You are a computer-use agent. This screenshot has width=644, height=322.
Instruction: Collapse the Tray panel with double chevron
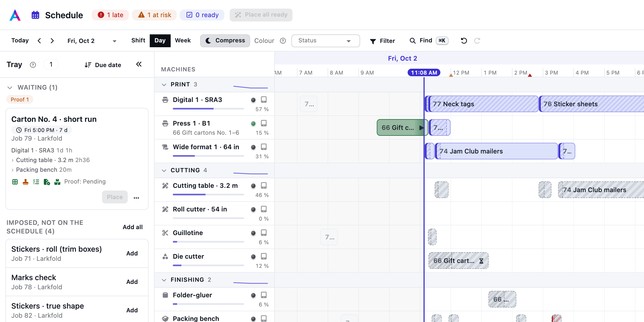pos(139,64)
